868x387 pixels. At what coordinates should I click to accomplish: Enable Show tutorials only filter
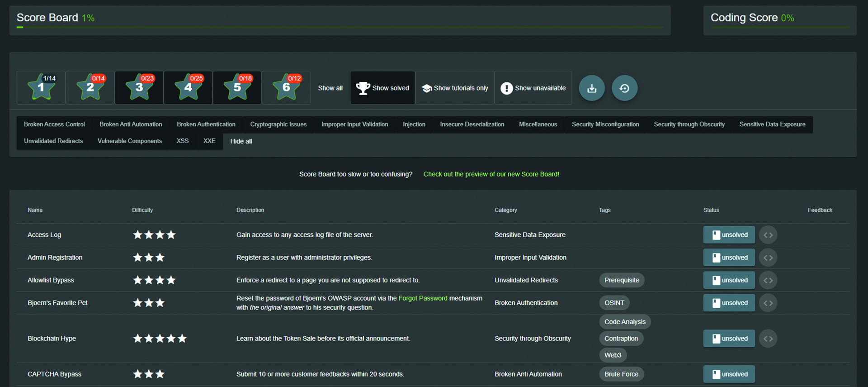coord(455,88)
